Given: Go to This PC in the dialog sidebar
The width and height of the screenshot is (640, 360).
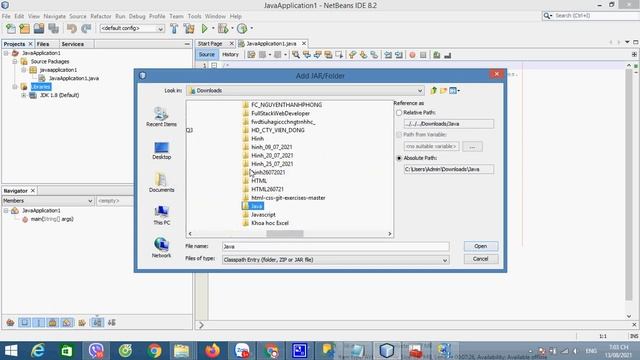Looking at the screenshot, I should [161, 216].
